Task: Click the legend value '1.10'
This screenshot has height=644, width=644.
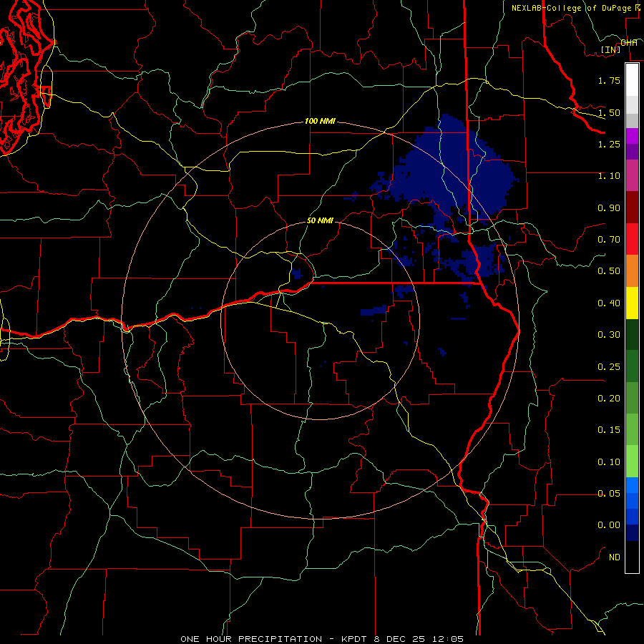Action: click(609, 176)
